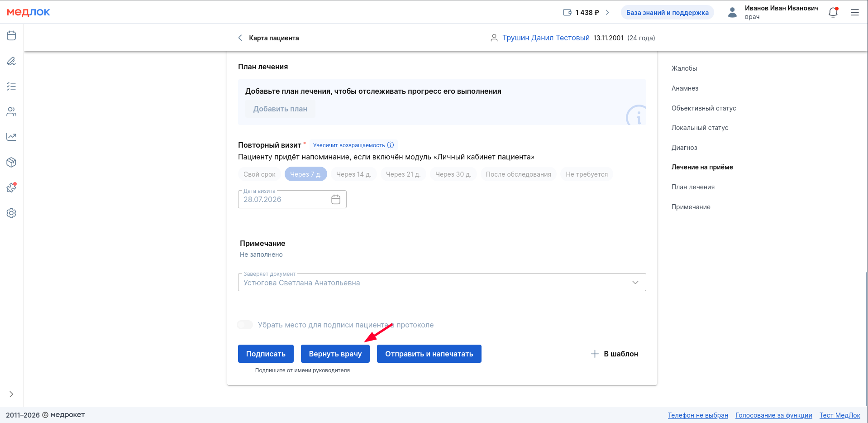
Task: Jump to Локальный статус section
Action: click(x=700, y=128)
